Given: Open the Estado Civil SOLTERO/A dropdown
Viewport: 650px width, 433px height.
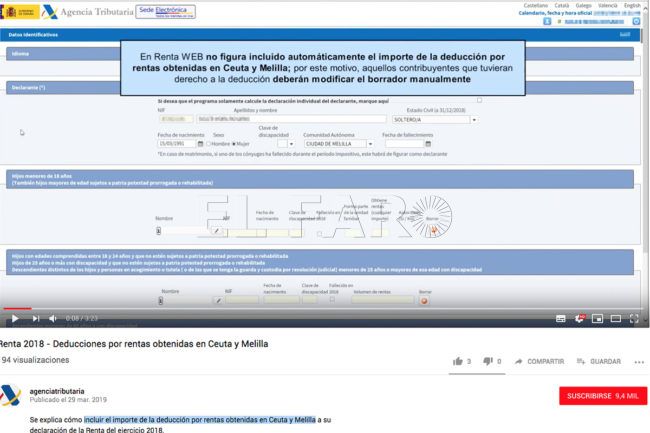Looking at the screenshot, I should 434,120.
